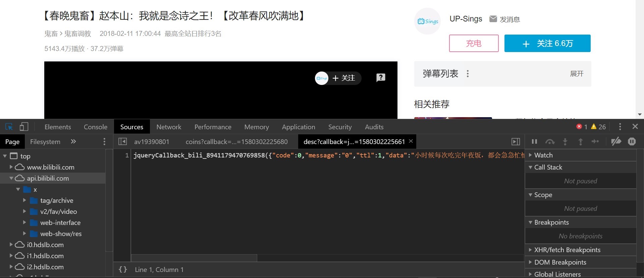Screen dimensions: 644x278
Task: Click the www.bilibili.com cloud icon
Action: click(x=20, y=167)
